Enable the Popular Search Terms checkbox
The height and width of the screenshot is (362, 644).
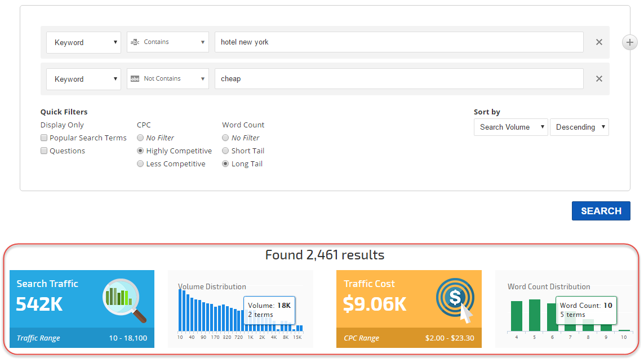[x=44, y=138]
